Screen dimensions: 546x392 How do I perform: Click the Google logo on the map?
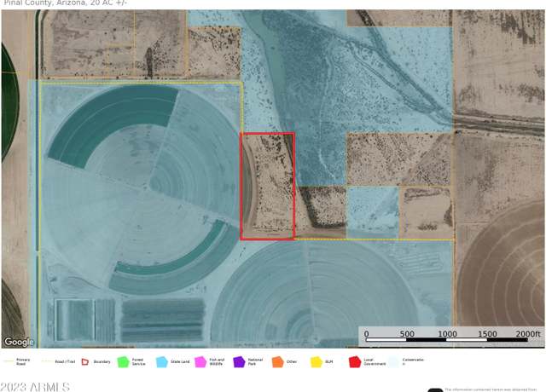pos(19,342)
